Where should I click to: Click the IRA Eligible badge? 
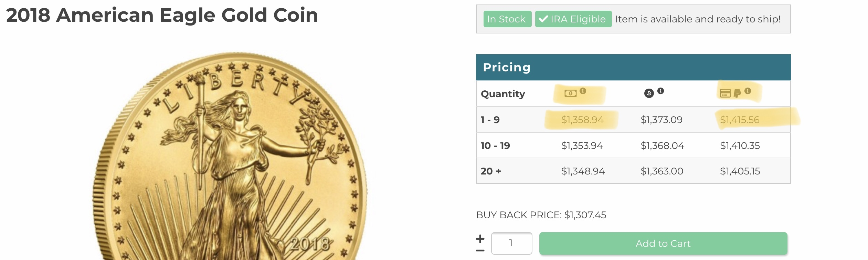pyautogui.click(x=573, y=19)
